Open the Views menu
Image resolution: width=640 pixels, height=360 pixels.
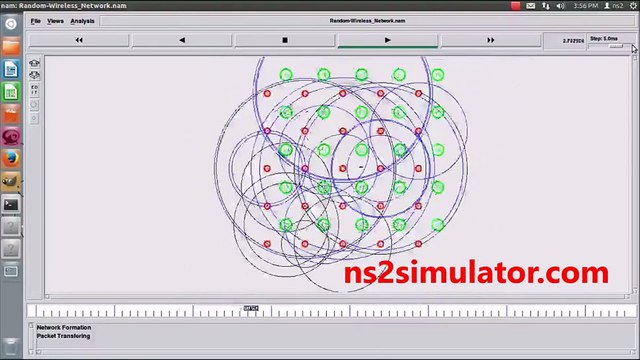click(55, 21)
